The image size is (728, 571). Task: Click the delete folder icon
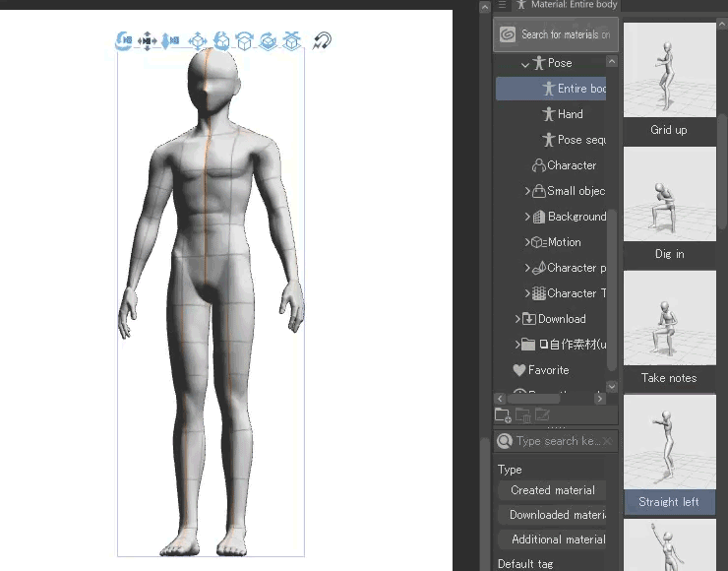[x=522, y=414]
